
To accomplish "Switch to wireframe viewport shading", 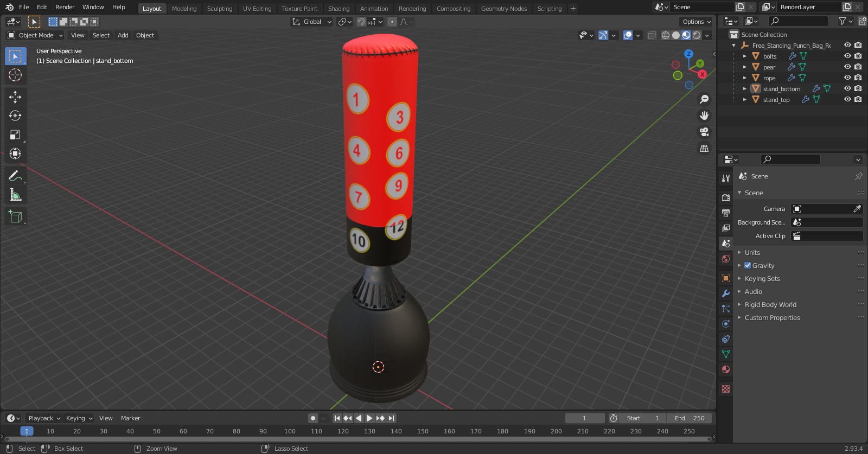I will [666, 35].
